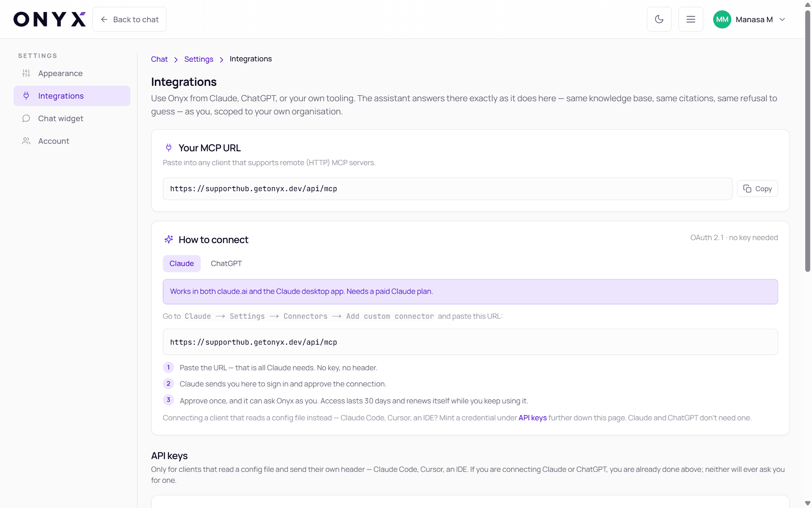The width and height of the screenshot is (812, 508).
Task: Click the current Integrations breadcrumb
Action: coord(250,59)
